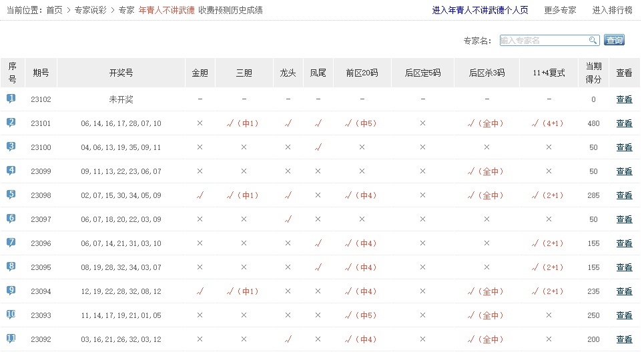Open the 更多专家 link

click(560, 11)
